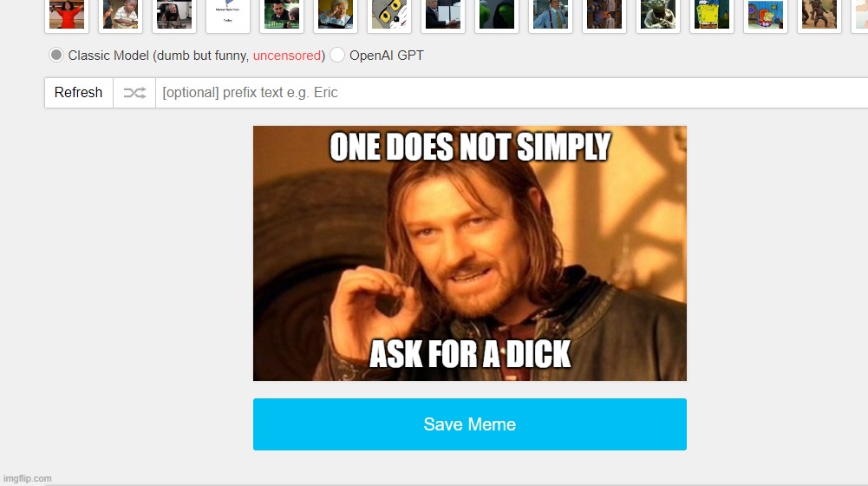Select the man holding signed document template
The image size is (868, 486).
(442, 15)
